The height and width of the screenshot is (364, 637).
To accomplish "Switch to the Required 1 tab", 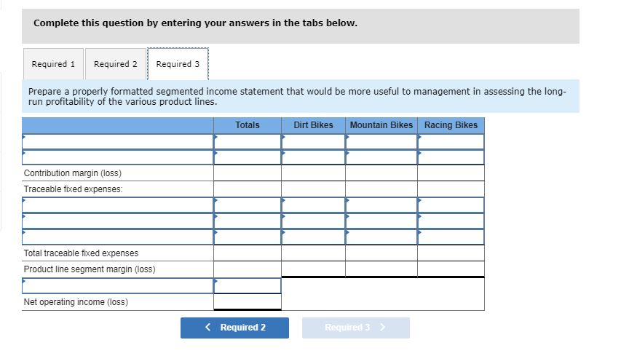I will [x=53, y=64].
